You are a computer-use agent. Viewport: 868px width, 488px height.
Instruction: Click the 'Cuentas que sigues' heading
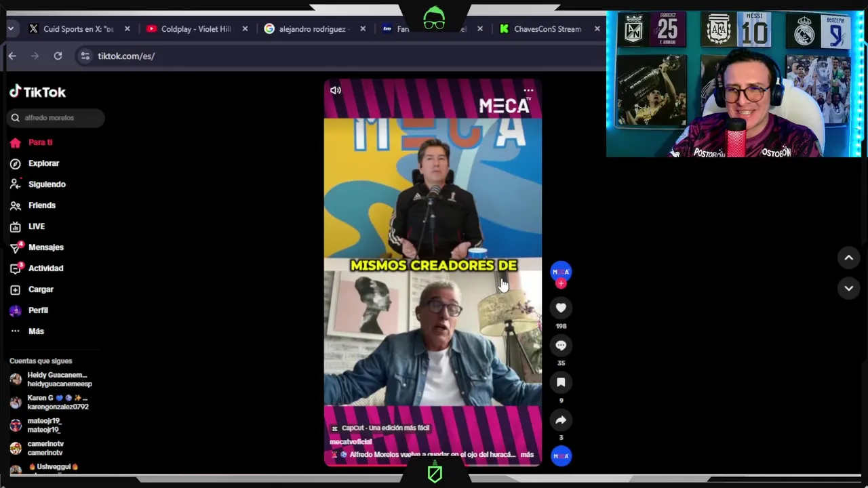[x=41, y=361]
